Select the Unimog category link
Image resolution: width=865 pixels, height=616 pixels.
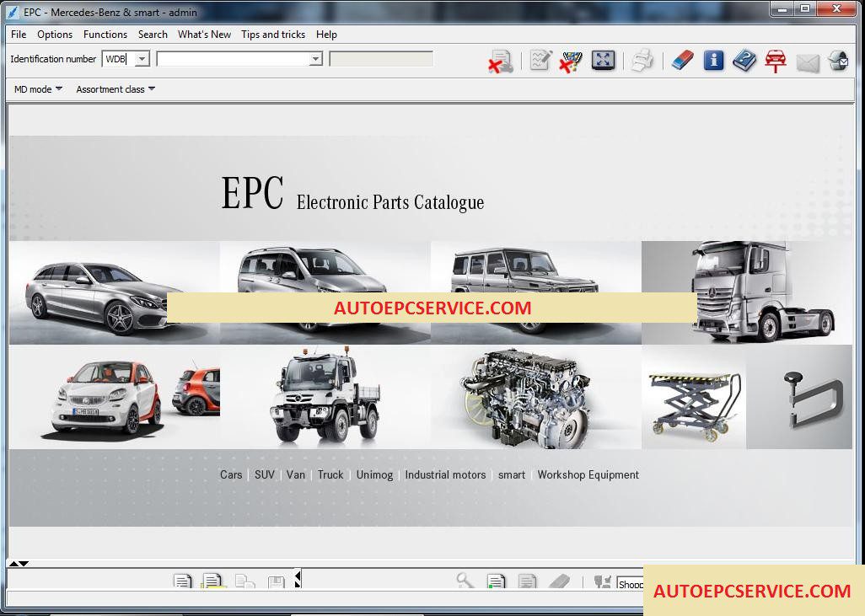pyautogui.click(x=374, y=474)
